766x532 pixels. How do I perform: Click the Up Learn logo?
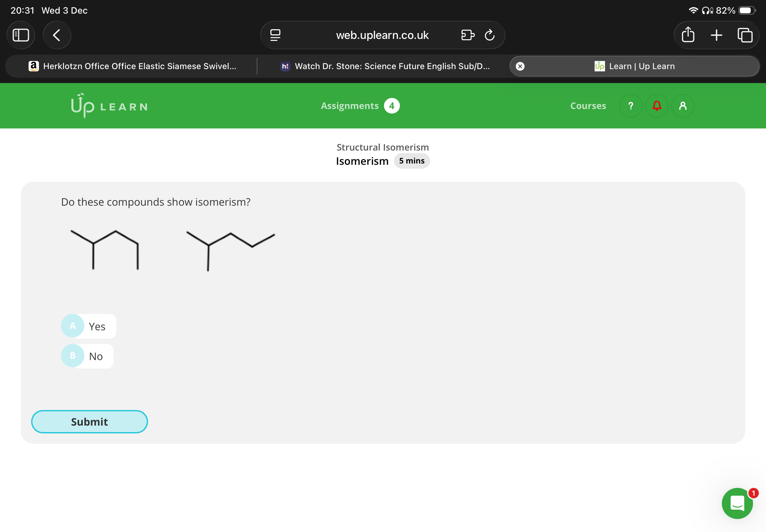click(x=109, y=106)
